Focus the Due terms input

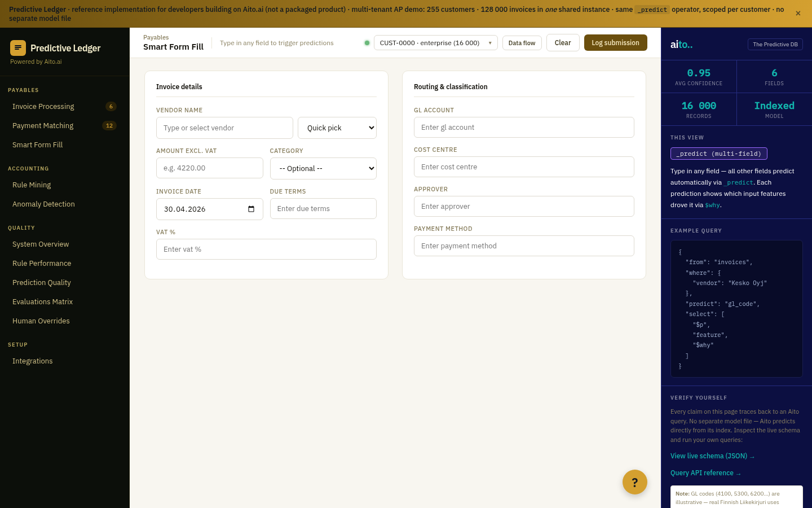(x=323, y=209)
